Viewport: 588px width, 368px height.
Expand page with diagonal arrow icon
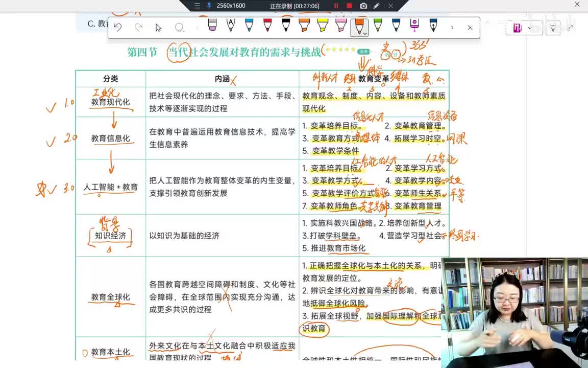coord(570,28)
